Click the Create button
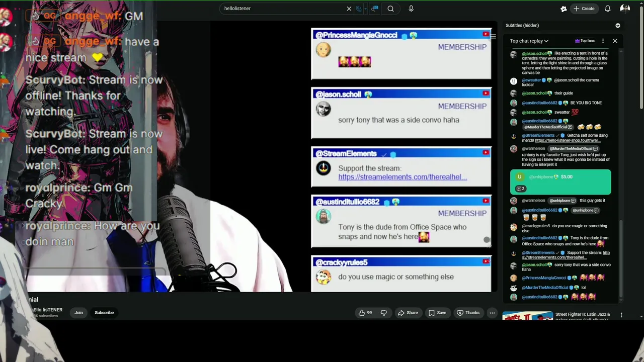 click(x=585, y=9)
